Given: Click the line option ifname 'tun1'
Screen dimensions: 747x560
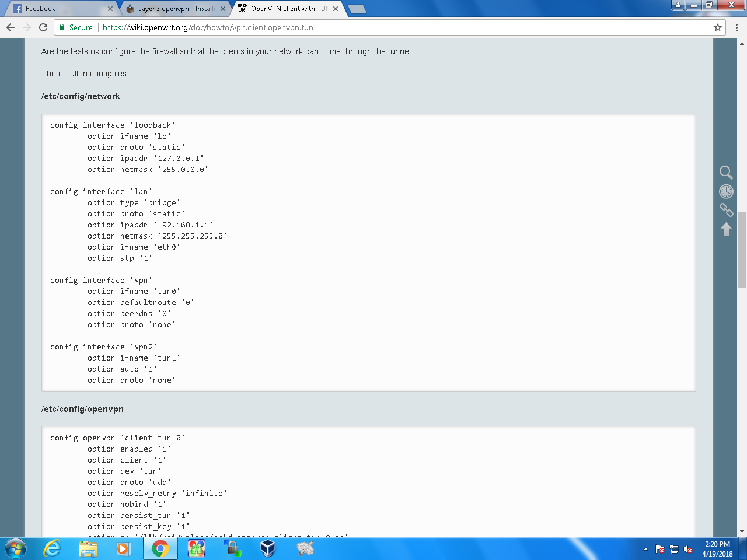Looking at the screenshot, I should pos(134,358).
